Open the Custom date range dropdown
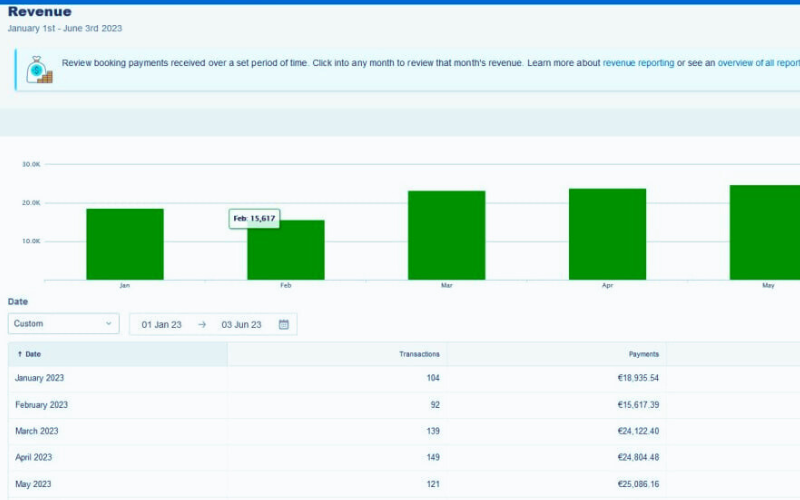The width and height of the screenshot is (800, 500). (63, 324)
